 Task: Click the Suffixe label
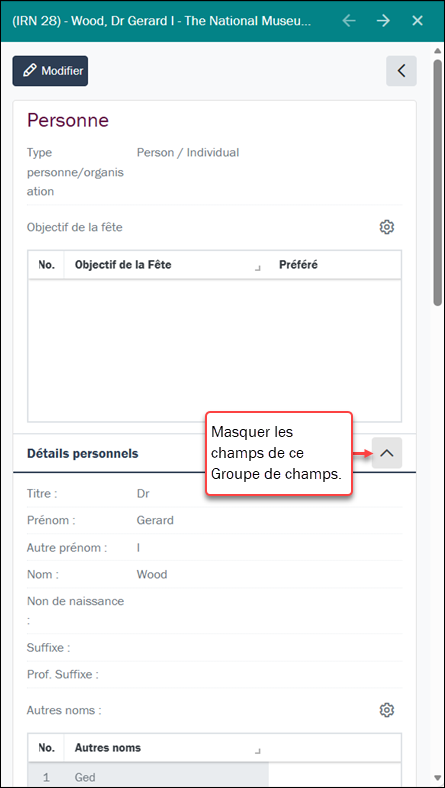[x=48, y=647]
